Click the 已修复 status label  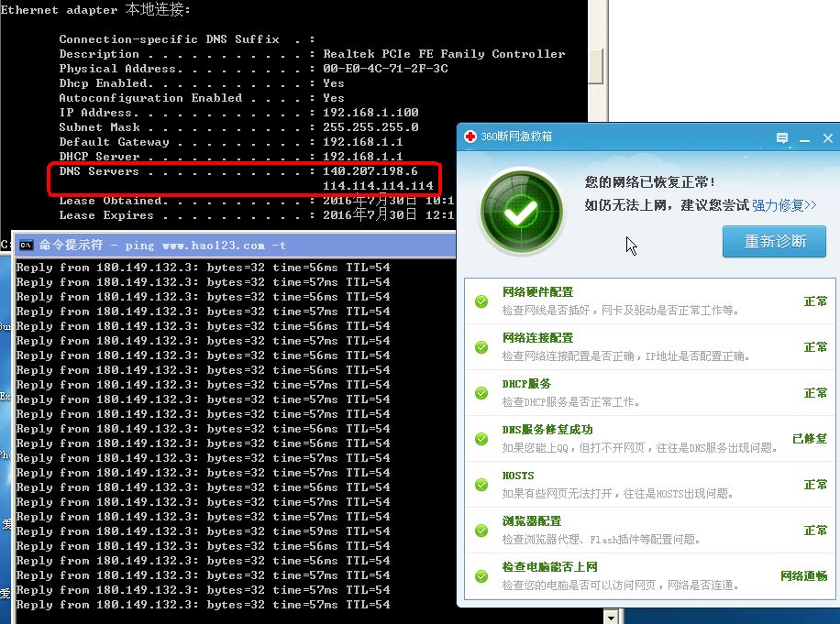[810, 439]
